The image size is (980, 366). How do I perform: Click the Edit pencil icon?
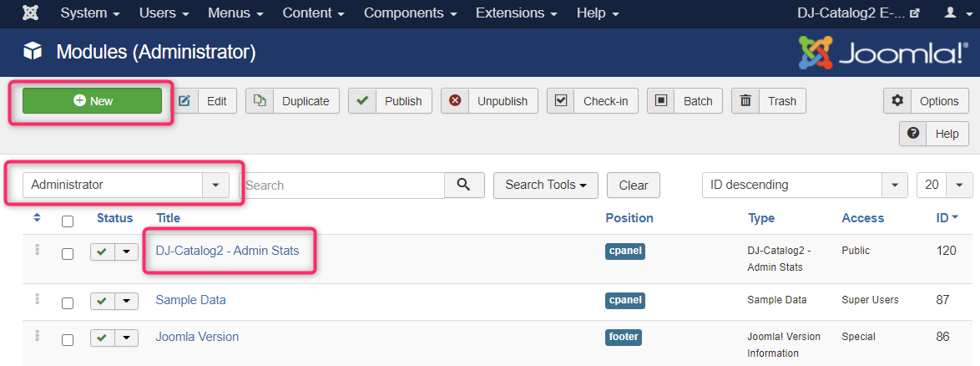click(184, 101)
